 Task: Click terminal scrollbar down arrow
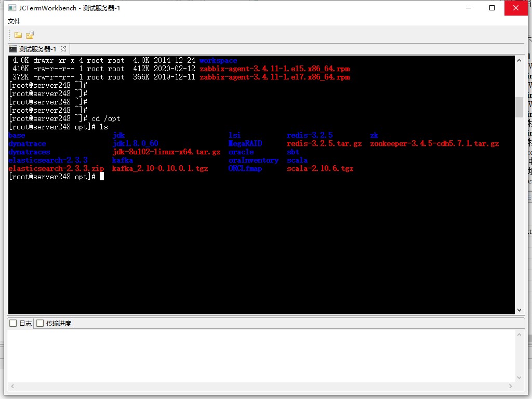(519, 310)
